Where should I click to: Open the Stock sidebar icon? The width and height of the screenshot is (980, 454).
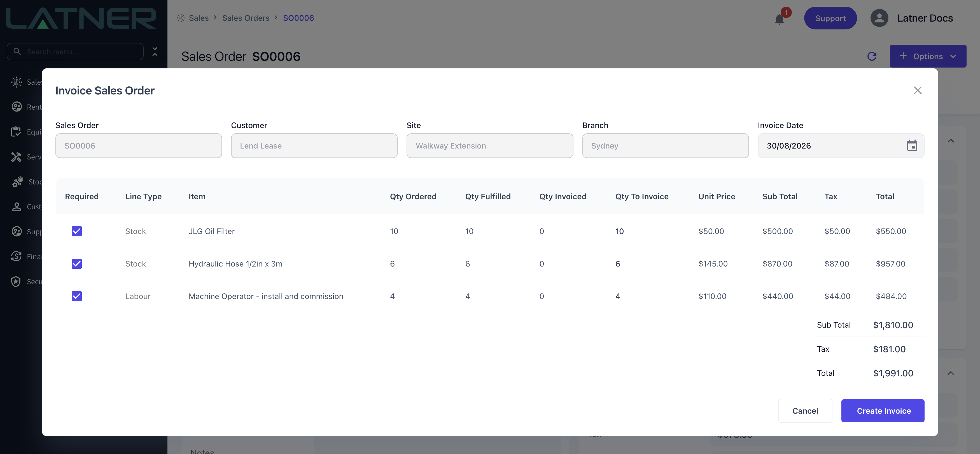(17, 182)
